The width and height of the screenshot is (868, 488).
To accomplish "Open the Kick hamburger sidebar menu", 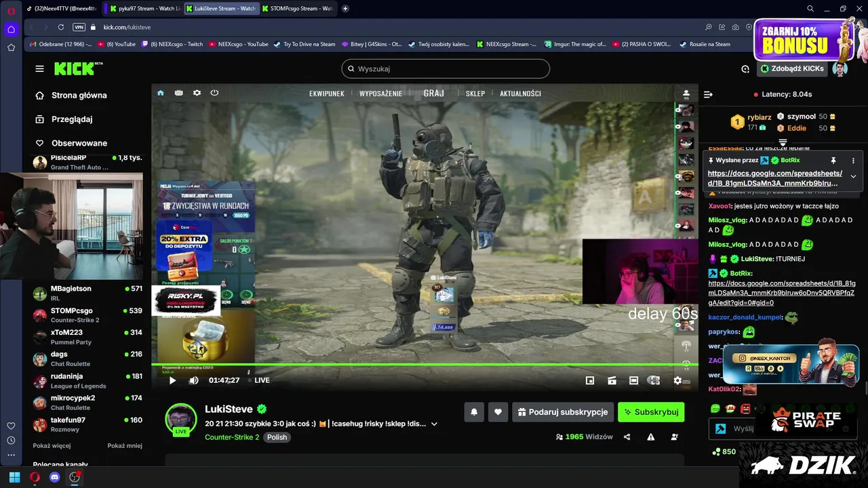I will click(39, 68).
